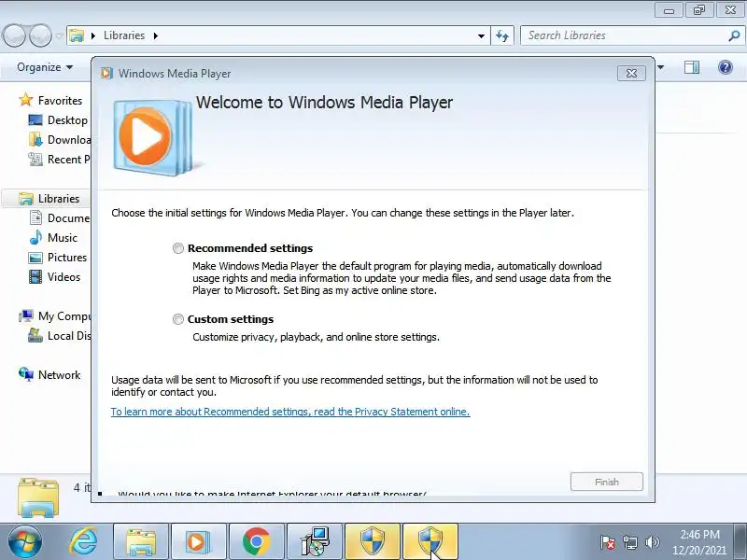Screen dimensions: 747x560
Task: Click the Finish button
Action: (x=606, y=482)
